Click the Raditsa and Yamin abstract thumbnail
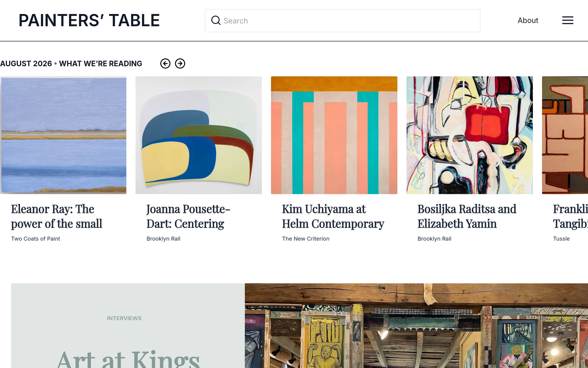 click(469, 135)
